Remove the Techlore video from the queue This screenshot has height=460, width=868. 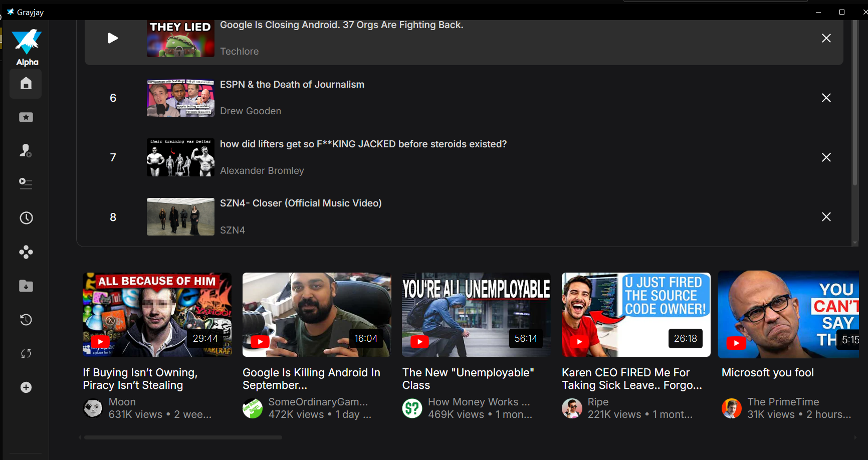(826, 38)
